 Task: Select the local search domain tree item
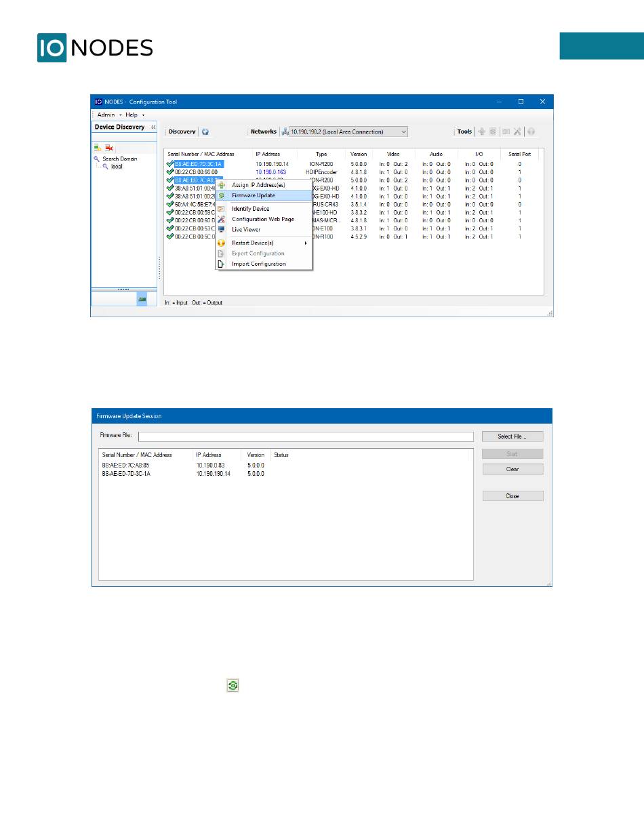[117, 167]
